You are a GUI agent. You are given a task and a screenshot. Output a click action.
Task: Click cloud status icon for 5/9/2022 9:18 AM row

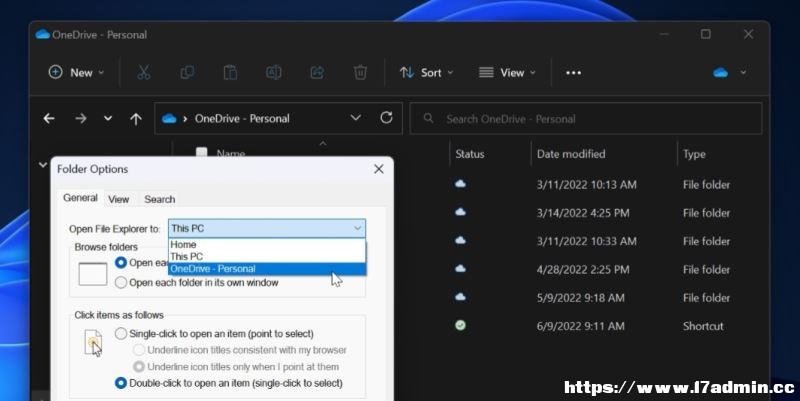click(x=460, y=296)
